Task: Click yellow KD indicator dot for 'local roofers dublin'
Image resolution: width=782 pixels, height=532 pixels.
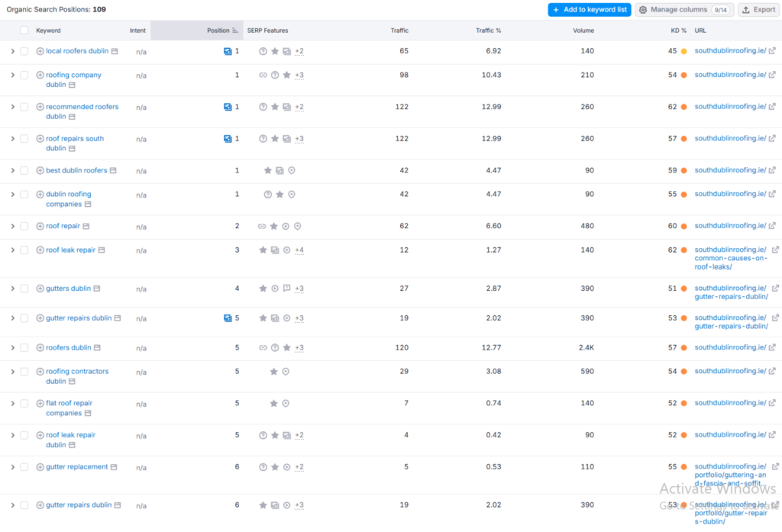Action: pos(683,51)
